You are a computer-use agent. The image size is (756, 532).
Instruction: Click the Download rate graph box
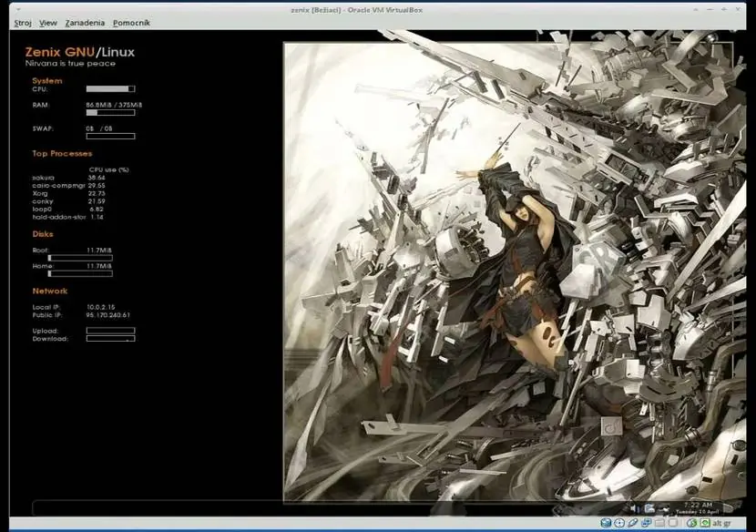110,339
